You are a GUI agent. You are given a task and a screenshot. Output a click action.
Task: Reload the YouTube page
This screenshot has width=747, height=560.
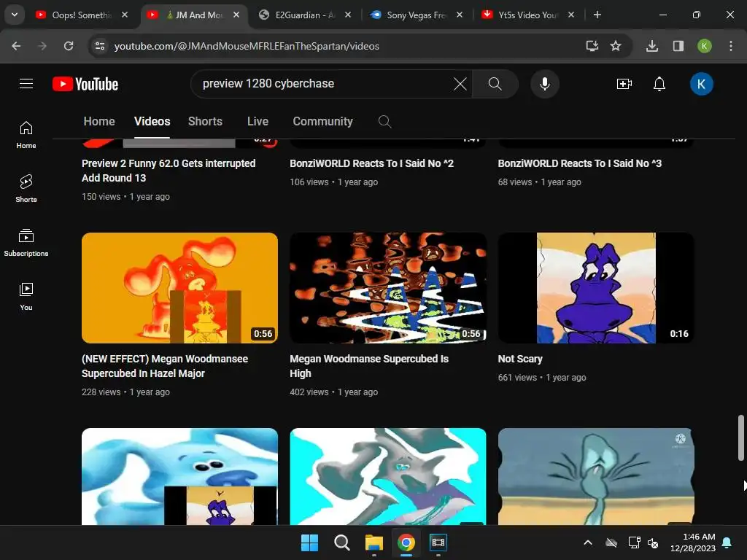pos(69,46)
